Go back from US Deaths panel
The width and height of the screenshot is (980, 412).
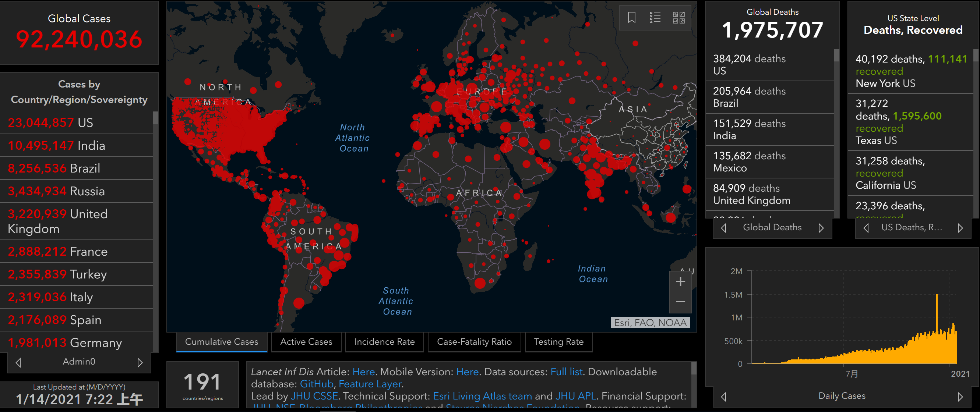point(866,228)
